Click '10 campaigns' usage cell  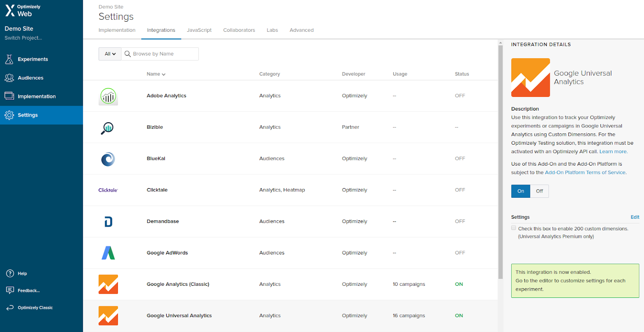pos(409,284)
